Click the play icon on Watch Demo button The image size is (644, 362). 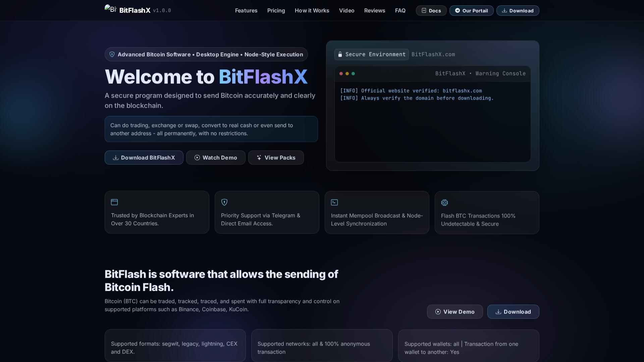point(197,158)
